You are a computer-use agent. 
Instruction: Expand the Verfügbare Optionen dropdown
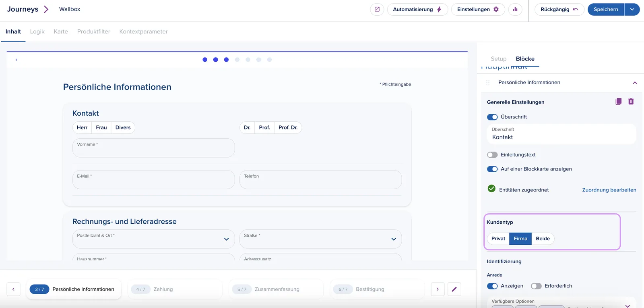(x=627, y=306)
